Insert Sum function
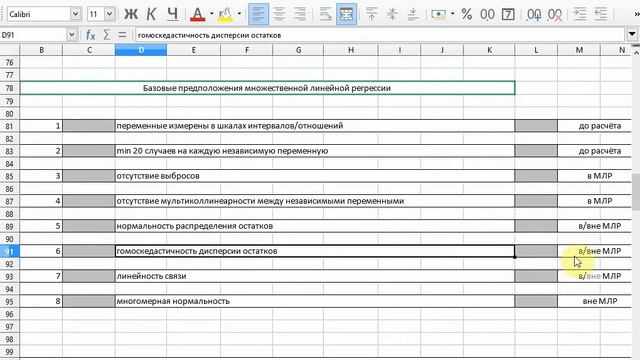 tap(107, 35)
